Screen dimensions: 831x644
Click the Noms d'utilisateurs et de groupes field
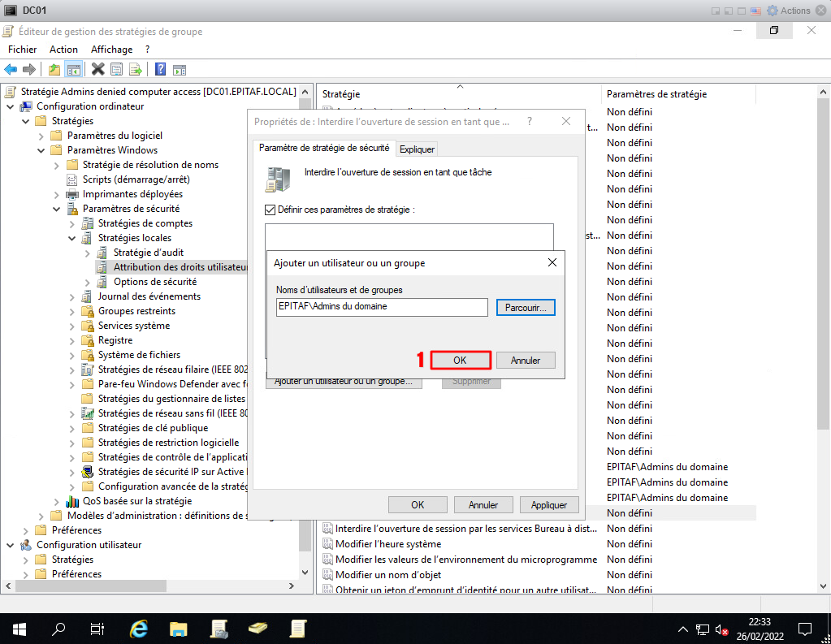coord(382,307)
